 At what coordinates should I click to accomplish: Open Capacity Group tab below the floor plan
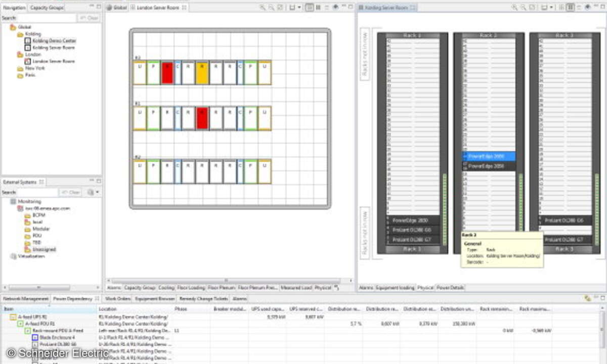140,288
